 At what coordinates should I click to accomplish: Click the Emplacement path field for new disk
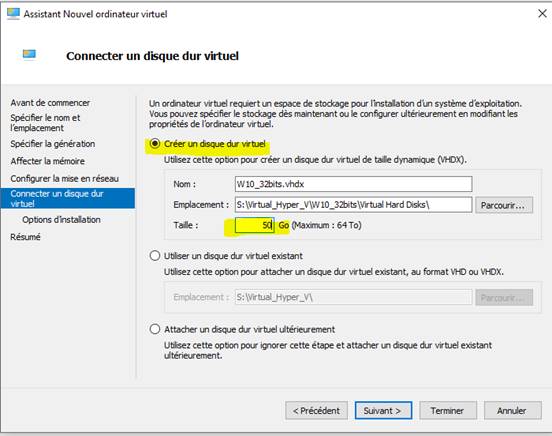click(x=353, y=205)
